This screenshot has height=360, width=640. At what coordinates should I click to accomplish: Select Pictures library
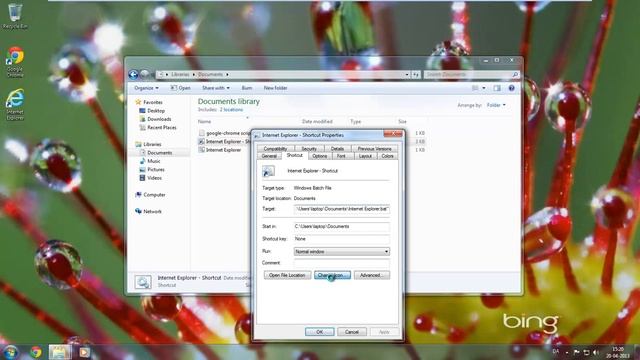(x=156, y=169)
